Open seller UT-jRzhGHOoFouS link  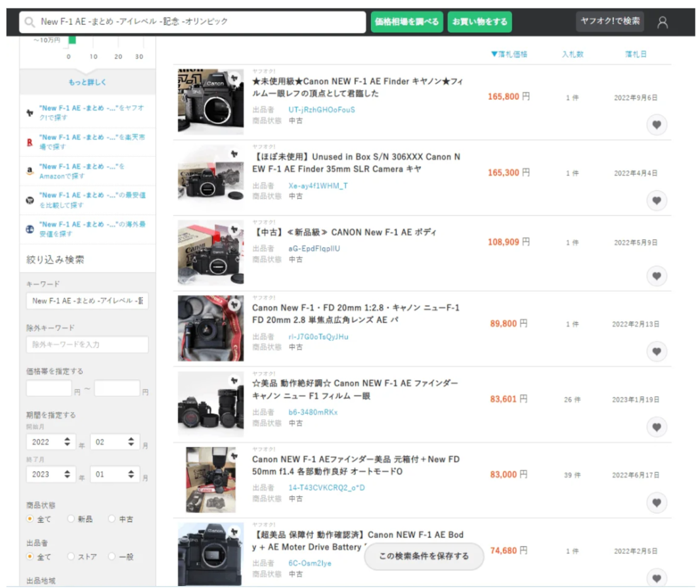[x=321, y=110]
